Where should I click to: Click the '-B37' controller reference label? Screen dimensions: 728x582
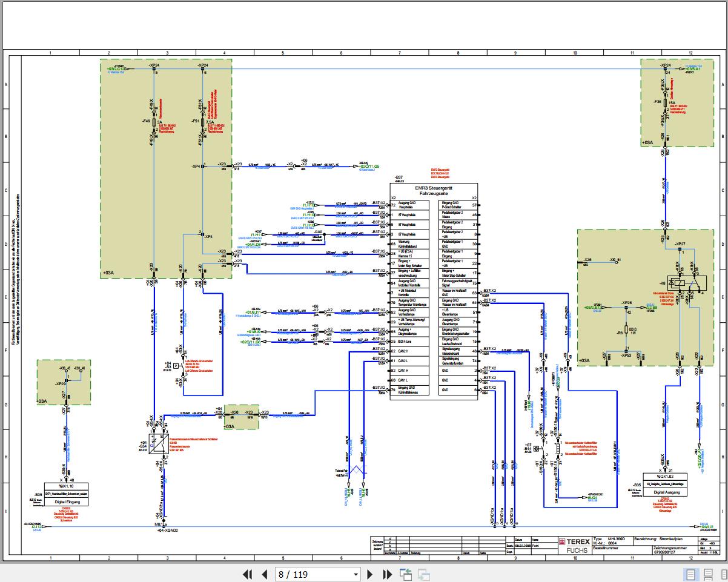[398, 177]
